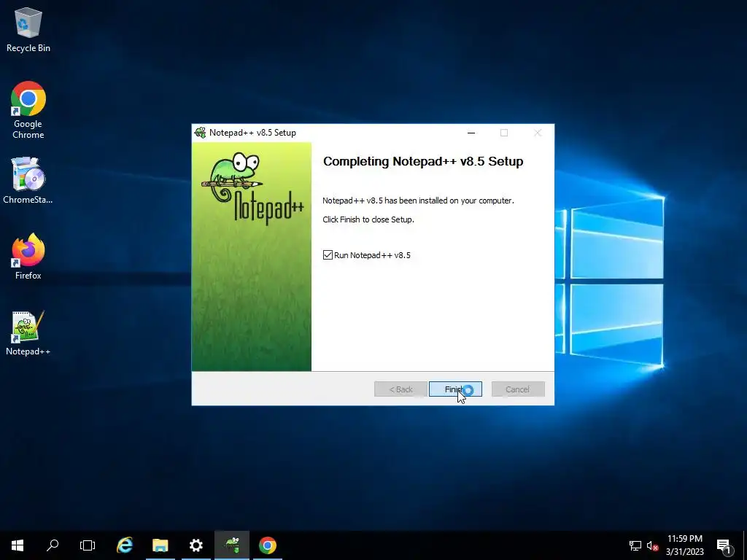Click the disabled Back button
The image size is (747, 560).
click(x=400, y=389)
